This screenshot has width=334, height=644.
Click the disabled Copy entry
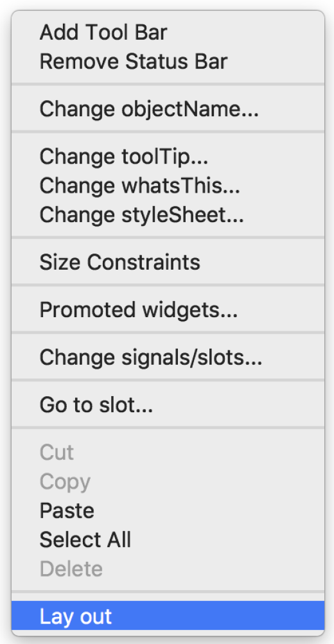pyautogui.click(x=168, y=482)
